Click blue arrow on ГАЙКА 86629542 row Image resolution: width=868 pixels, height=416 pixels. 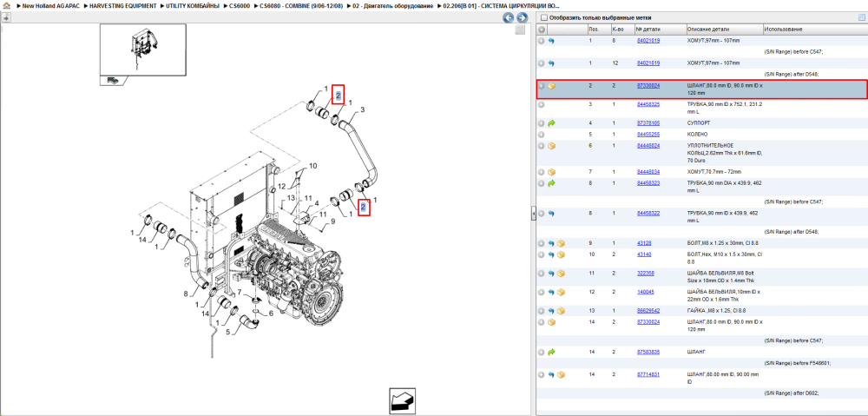pos(551,311)
